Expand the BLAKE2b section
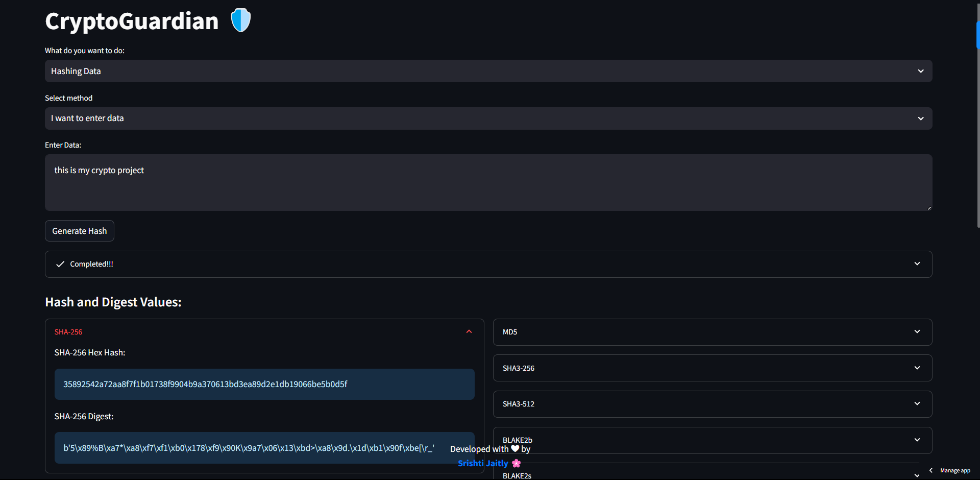 (713, 440)
